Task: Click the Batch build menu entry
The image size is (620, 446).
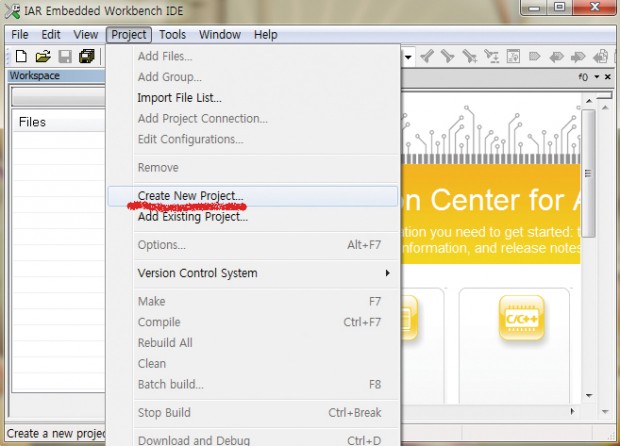Action: click(x=253, y=384)
